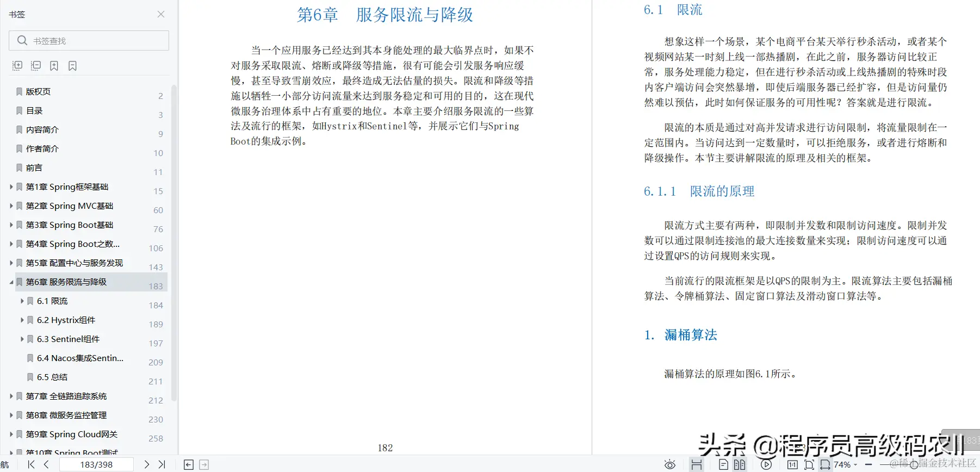
Task: Select 第6章 服务限流与降级 bookmark entry
Action: point(66,282)
